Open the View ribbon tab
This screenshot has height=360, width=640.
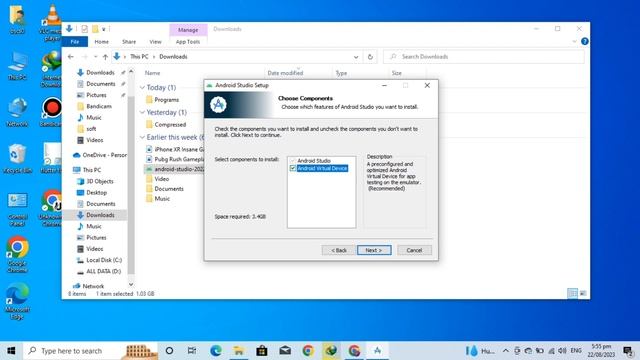pos(156,42)
